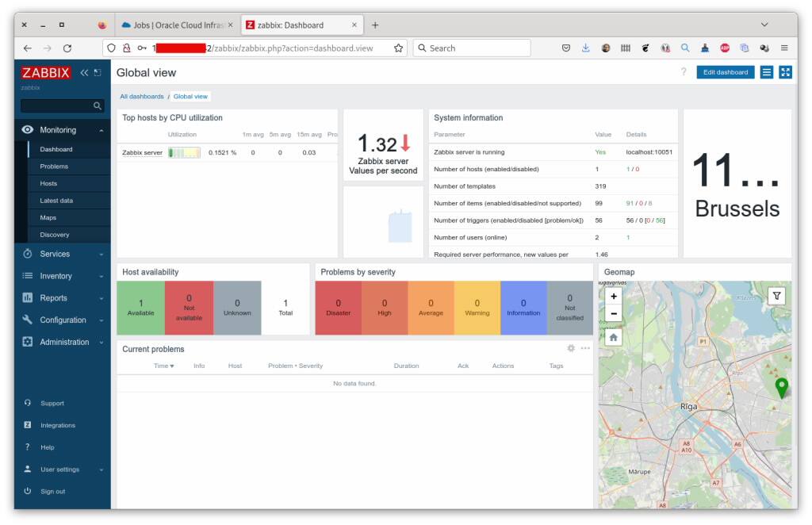Viewport: 812px width, 525px height.
Task: Expand the User settings menu
Action: click(63, 469)
